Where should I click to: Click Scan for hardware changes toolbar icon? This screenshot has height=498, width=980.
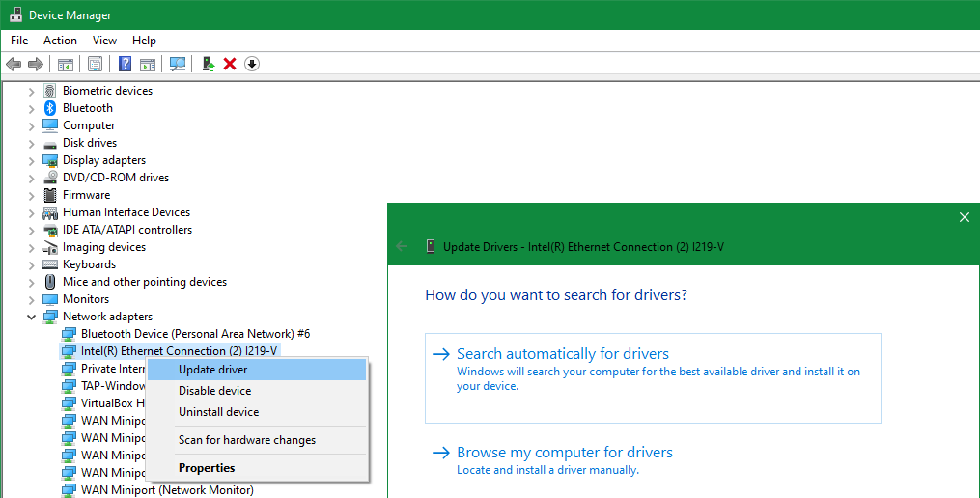pos(178,64)
